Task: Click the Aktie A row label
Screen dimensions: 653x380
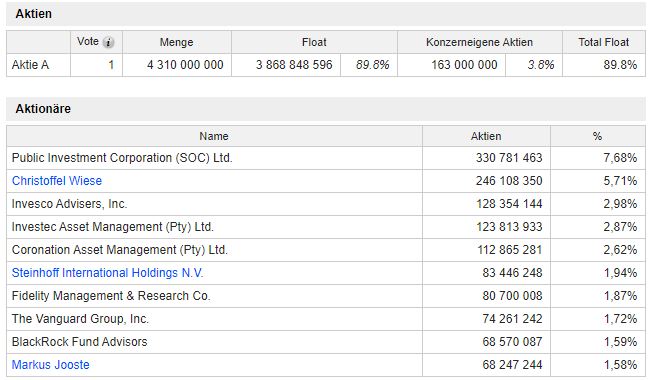Action: [x=30, y=65]
